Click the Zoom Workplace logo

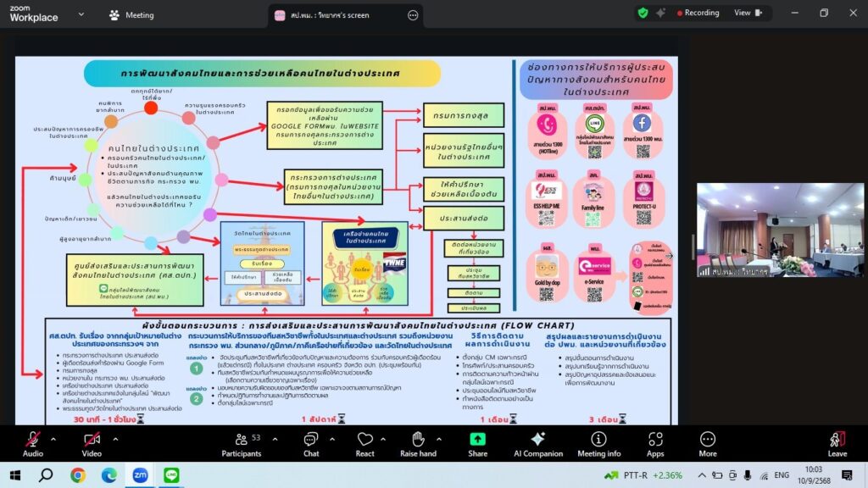click(33, 14)
